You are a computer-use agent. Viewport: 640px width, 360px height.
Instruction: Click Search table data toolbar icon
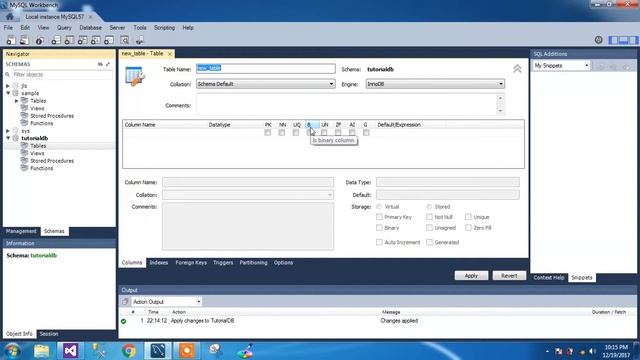click(x=124, y=40)
